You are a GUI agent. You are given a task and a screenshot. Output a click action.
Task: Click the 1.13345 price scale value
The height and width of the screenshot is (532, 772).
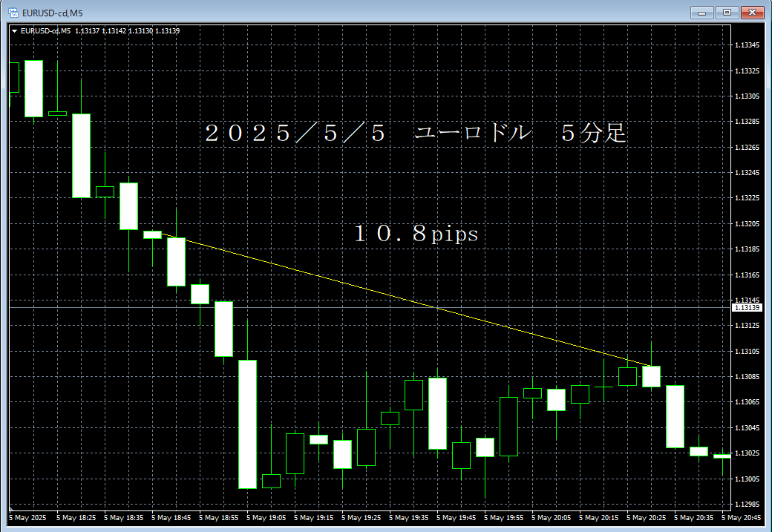(x=747, y=45)
